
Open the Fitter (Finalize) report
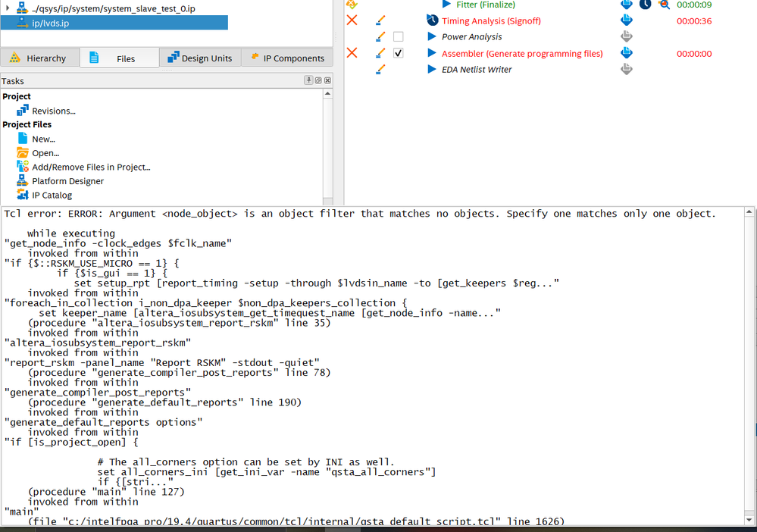pos(626,5)
